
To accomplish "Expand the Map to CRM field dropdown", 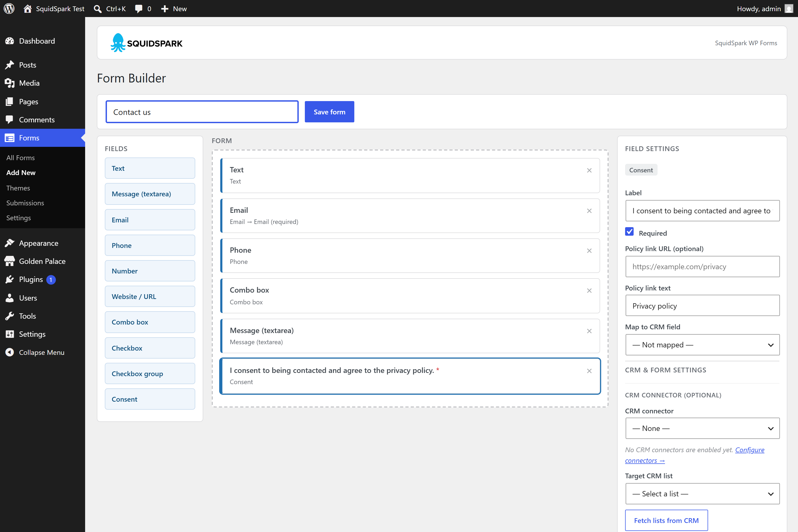I will (x=702, y=345).
